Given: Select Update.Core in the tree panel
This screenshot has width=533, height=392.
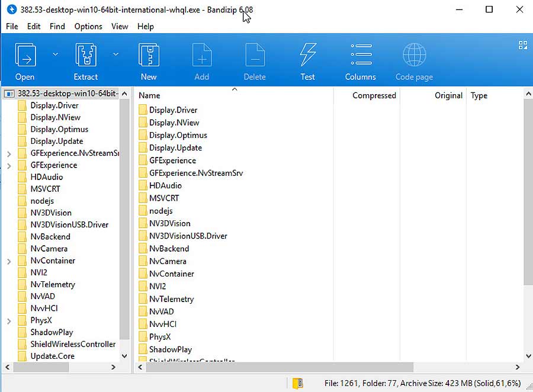Looking at the screenshot, I should (52, 356).
